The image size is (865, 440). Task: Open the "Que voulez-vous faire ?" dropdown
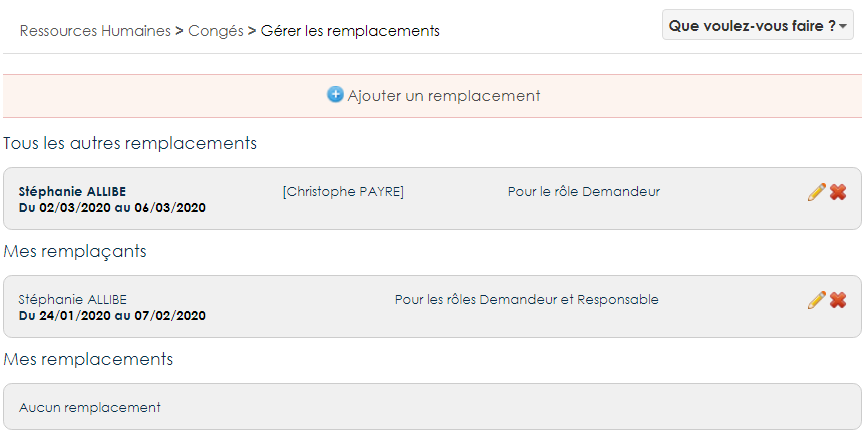pos(757,25)
